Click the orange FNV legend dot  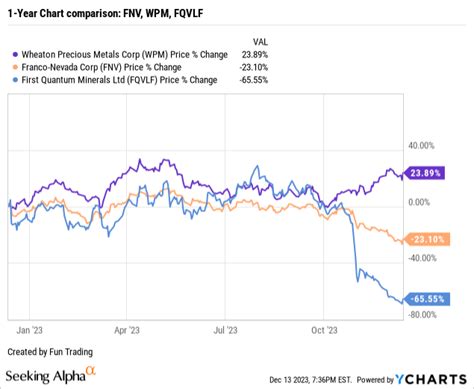pos(15,67)
